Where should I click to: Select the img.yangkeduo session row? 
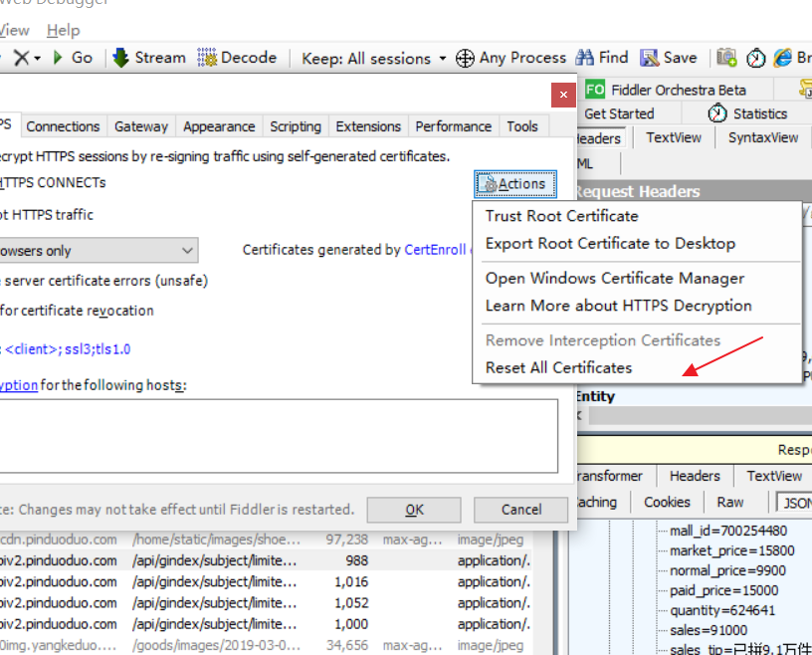point(266,645)
